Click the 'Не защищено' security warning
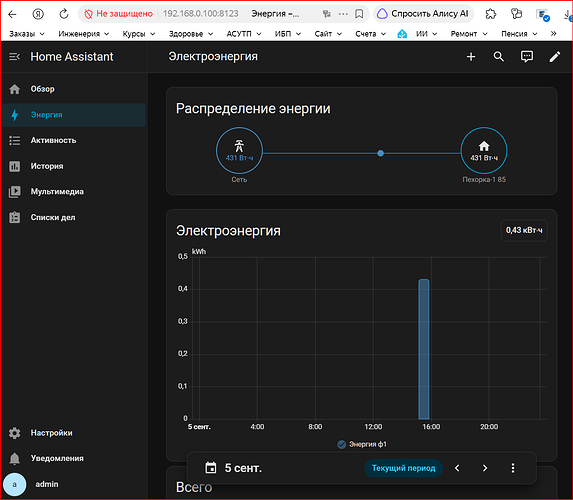This screenshot has width=573, height=500. pos(118,14)
